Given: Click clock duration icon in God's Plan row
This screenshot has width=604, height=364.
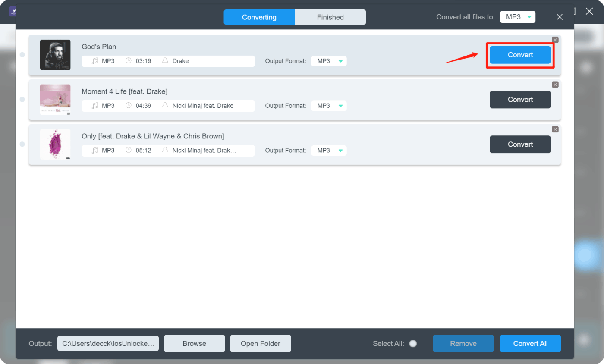Looking at the screenshot, I should [x=129, y=61].
